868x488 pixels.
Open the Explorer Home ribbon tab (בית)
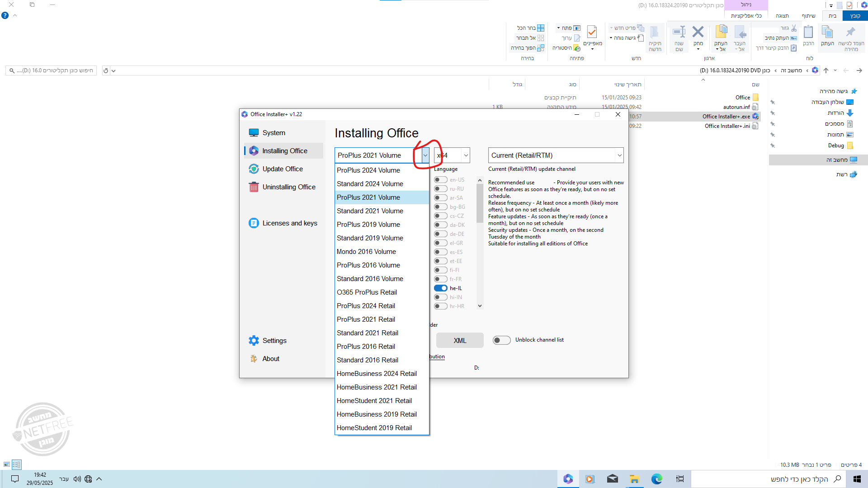[832, 16]
